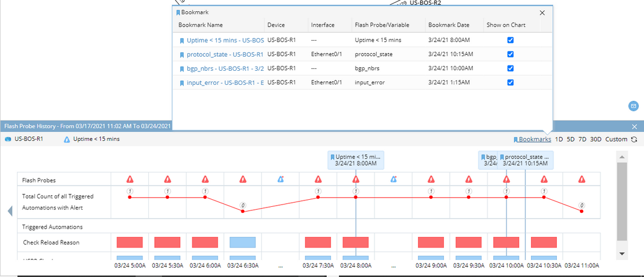Screen dimensions: 644x277
Task: Click the scrollbar up arrow in chart
Action: [622, 156]
